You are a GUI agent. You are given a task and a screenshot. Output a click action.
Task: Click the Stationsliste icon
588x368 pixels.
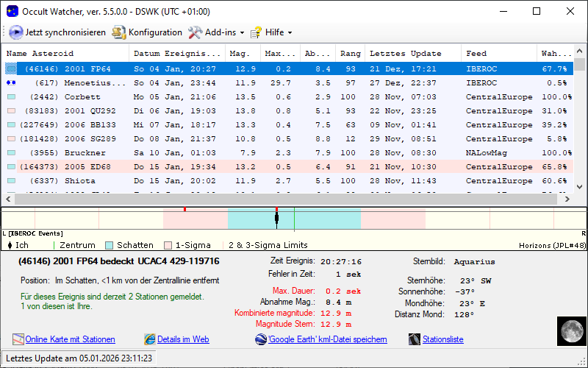pos(416,339)
